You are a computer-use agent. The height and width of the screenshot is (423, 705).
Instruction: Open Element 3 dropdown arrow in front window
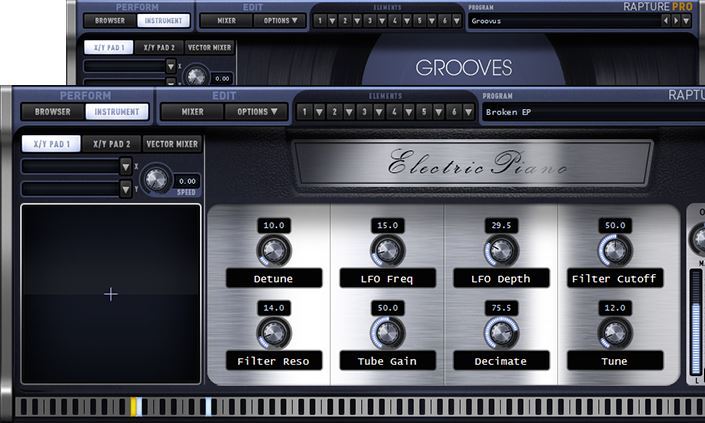[379, 111]
